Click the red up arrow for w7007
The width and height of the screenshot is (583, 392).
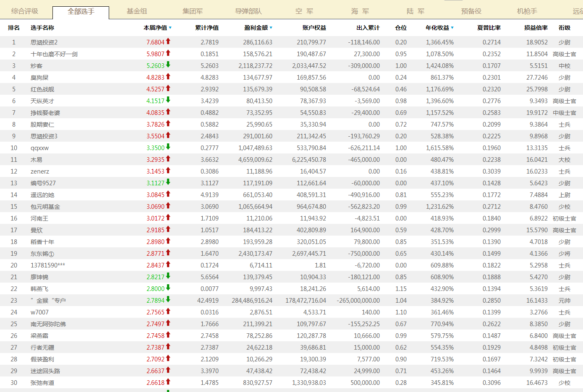[x=168, y=311]
